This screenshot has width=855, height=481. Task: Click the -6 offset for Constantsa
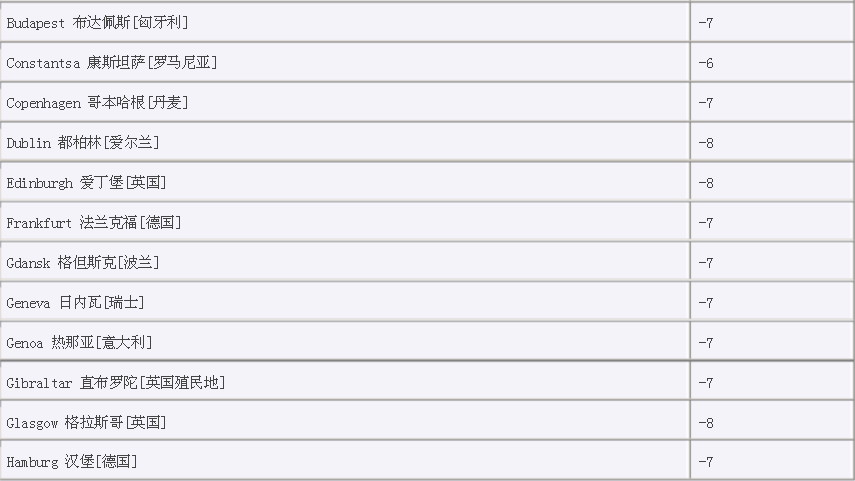click(x=706, y=62)
